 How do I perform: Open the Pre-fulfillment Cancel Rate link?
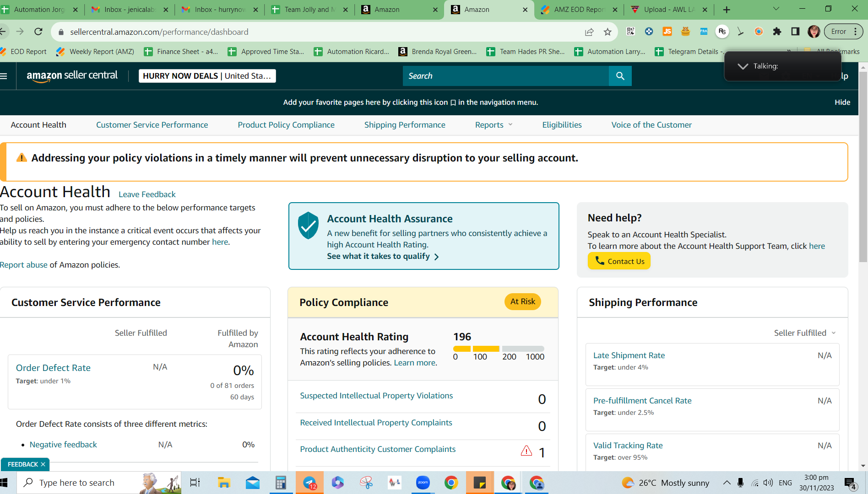click(x=642, y=401)
